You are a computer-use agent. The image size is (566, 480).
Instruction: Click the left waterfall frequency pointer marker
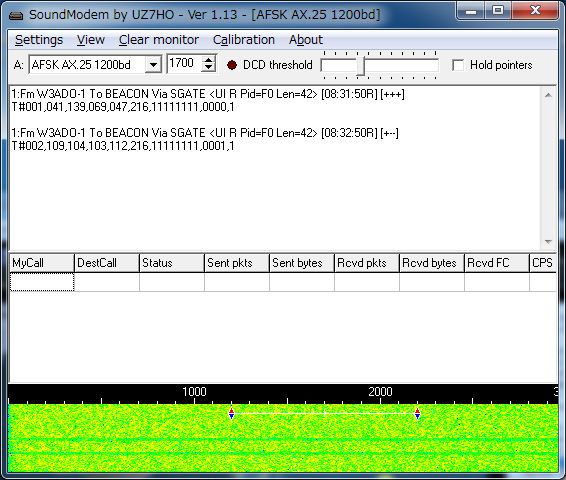pos(231,413)
